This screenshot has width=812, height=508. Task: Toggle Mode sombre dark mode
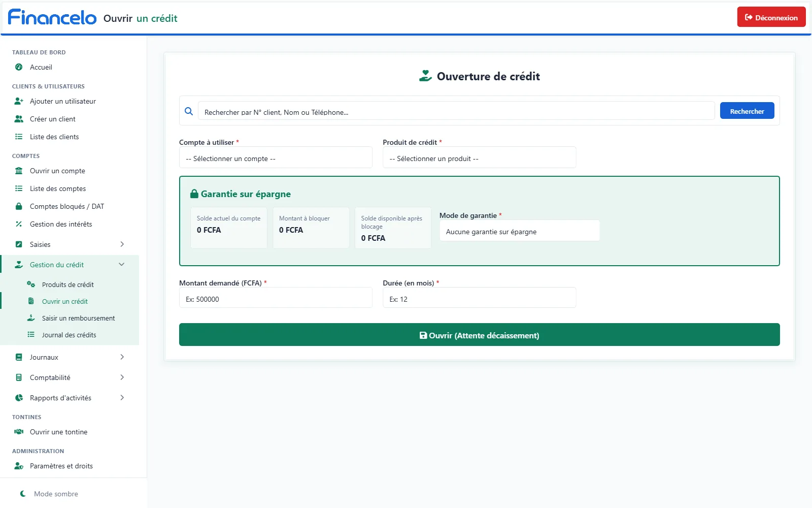(x=49, y=494)
